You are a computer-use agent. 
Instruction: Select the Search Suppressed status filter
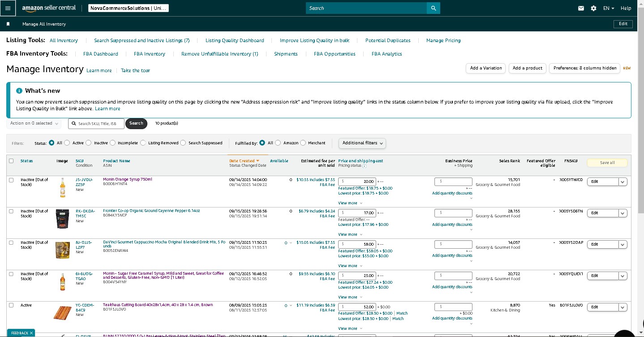point(183,143)
